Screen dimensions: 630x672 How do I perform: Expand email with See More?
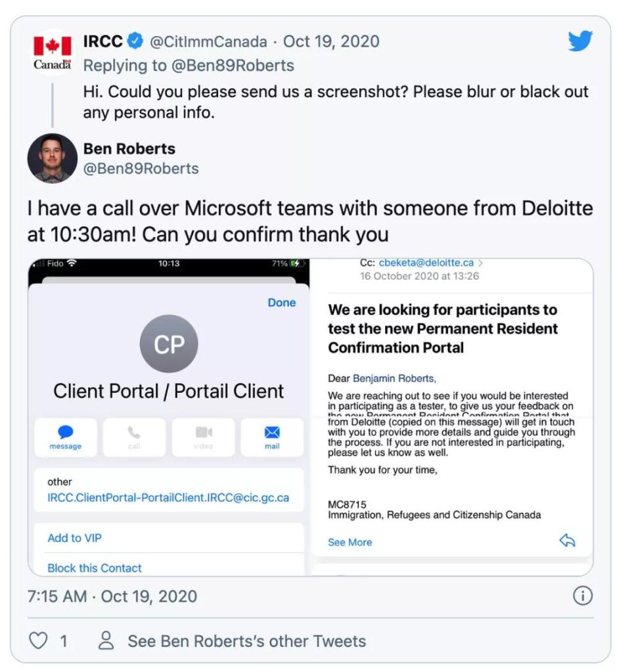coord(349,542)
